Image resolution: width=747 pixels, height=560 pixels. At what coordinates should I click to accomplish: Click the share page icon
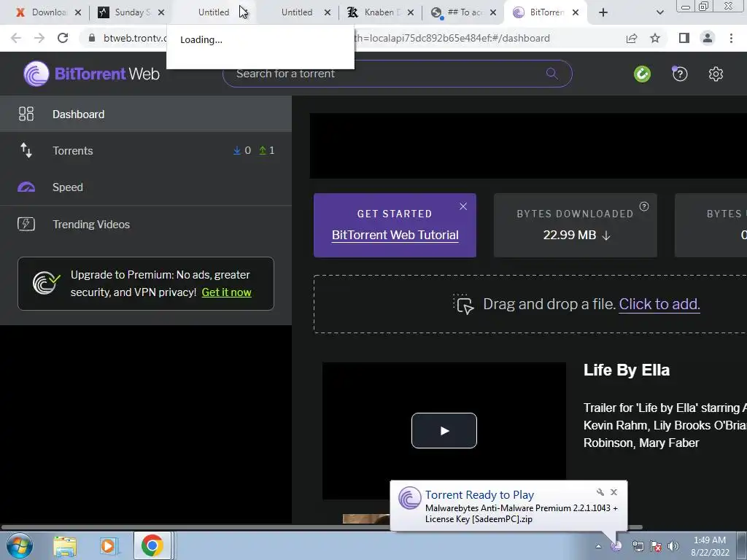point(632,38)
